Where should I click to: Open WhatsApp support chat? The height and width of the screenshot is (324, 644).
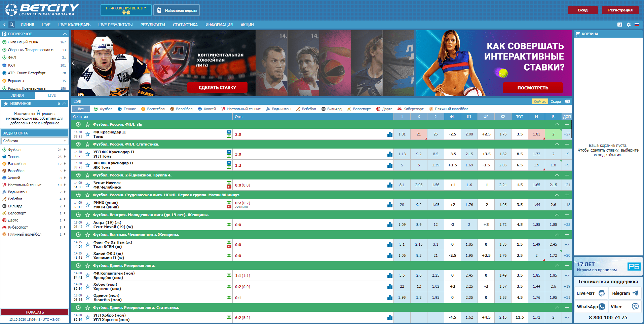[591, 307]
